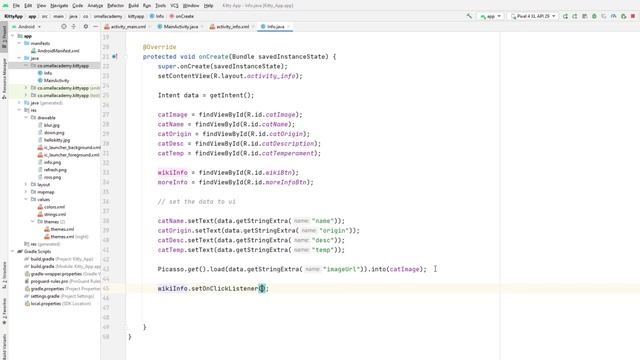
Task: Select ic_launcher_background.xml file
Action: (x=69, y=147)
